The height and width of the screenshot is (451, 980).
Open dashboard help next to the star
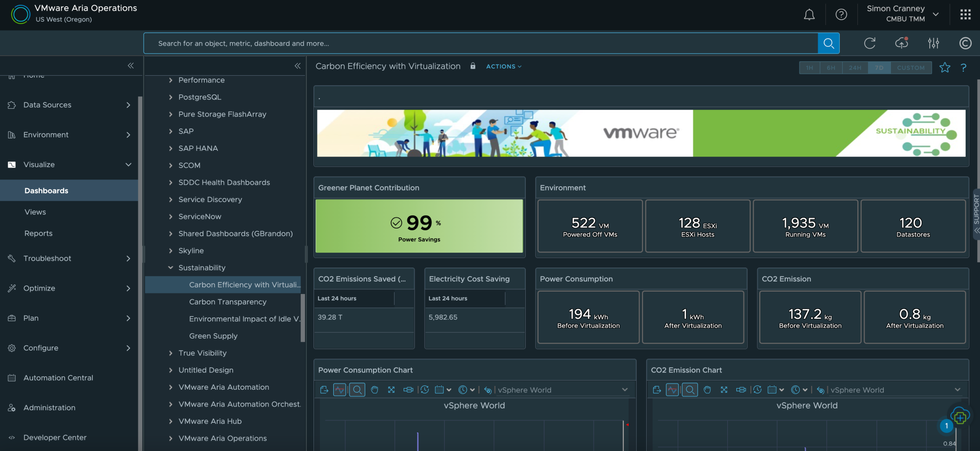click(x=963, y=68)
